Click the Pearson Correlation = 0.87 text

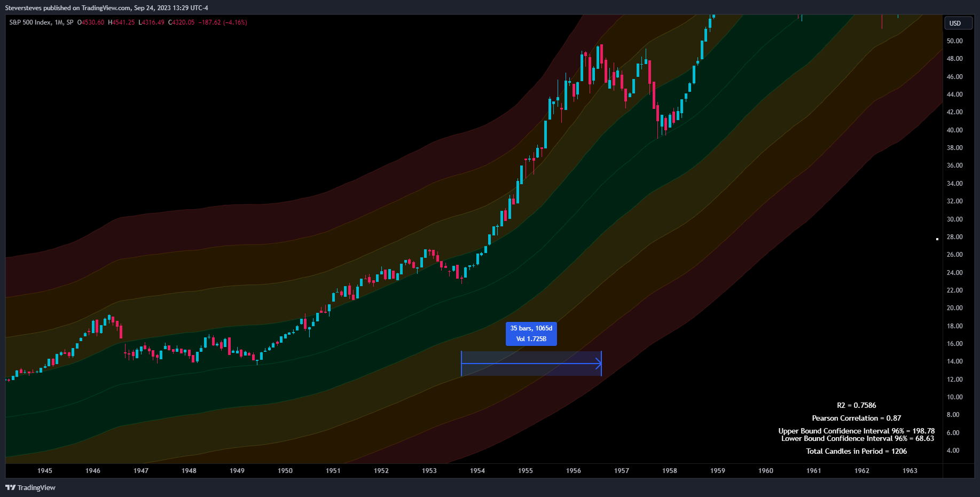click(x=856, y=418)
